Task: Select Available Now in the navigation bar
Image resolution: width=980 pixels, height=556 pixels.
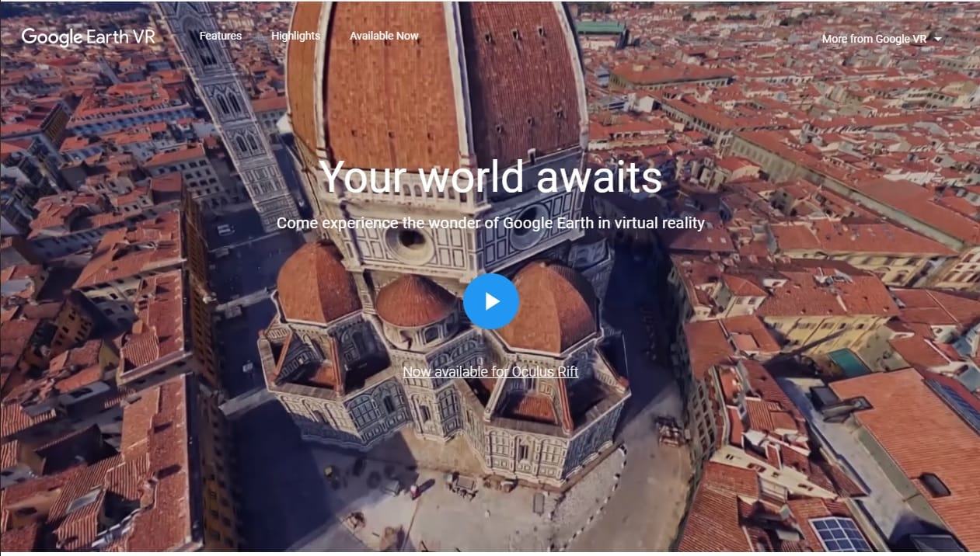Action: tap(384, 36)
